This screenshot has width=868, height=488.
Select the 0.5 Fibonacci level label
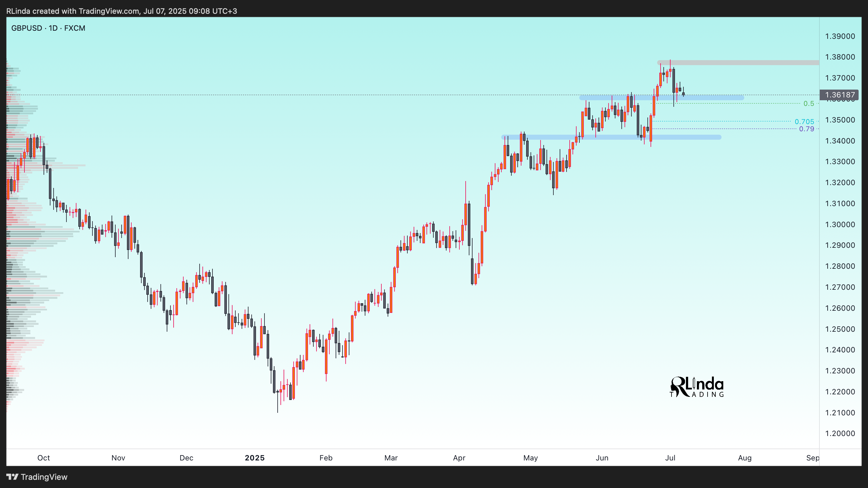(x=809, y=103)
